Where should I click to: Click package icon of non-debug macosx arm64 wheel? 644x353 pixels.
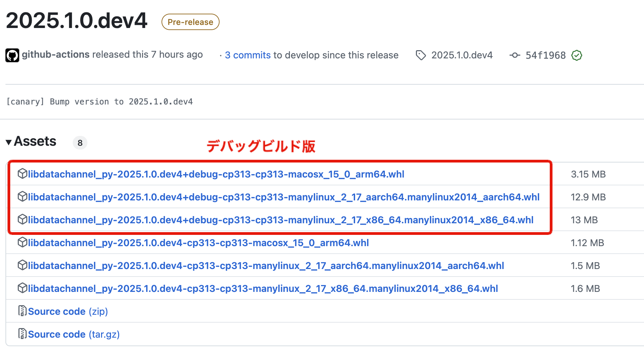pyautogui.click(x=23, y=242)
